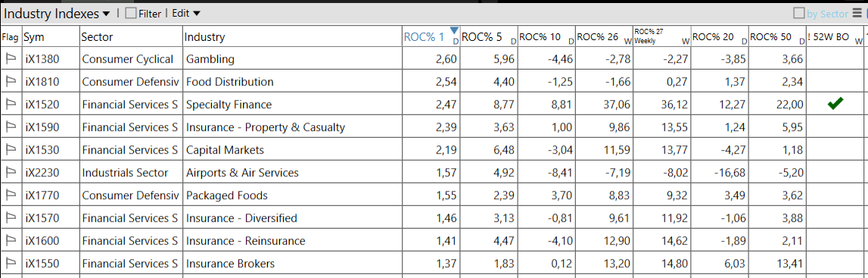The width and height of the screenshot is (868, 278).
Task: Flag the iX2230 Airports & Air Services row
Action: pyautogui.click(x=11, y=172)
